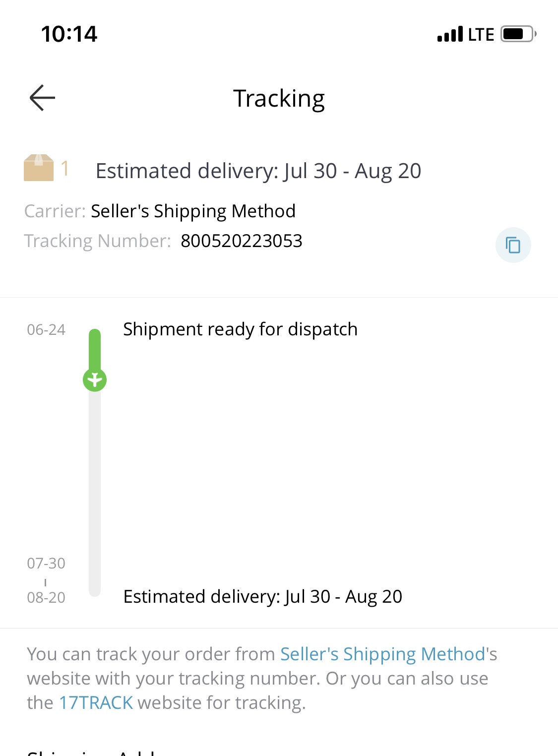Copy the tracking number with copy icon
The width and height of the screenshot is (558, 756).
(513, 245)
